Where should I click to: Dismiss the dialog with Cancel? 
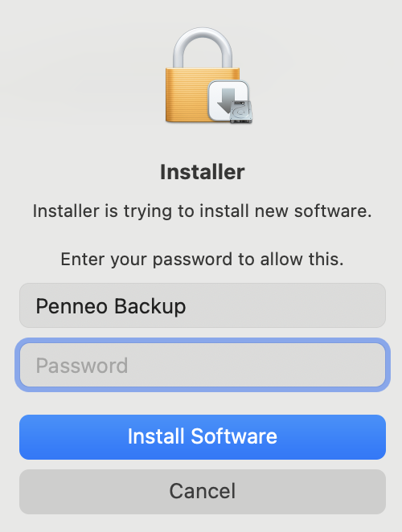pyautogui.click(x=203, y=492)
